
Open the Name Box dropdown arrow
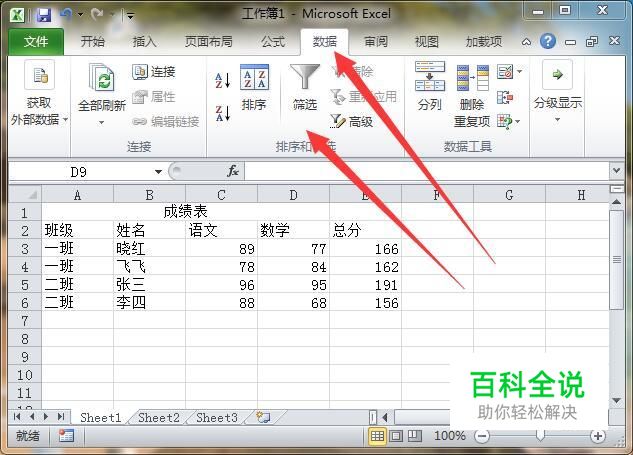click(x=158, y=172)
